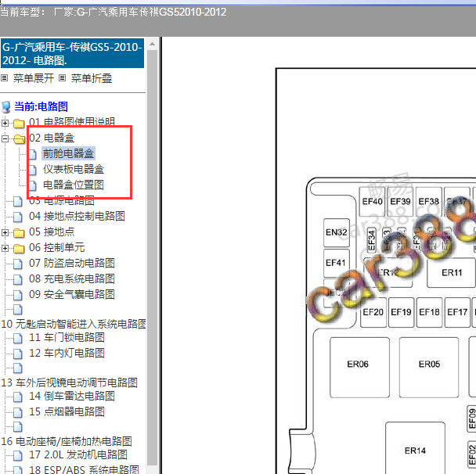476x474 pixels.
Task: Click fuse EF19 in the diagram
Action: click(x=401, y=312)
